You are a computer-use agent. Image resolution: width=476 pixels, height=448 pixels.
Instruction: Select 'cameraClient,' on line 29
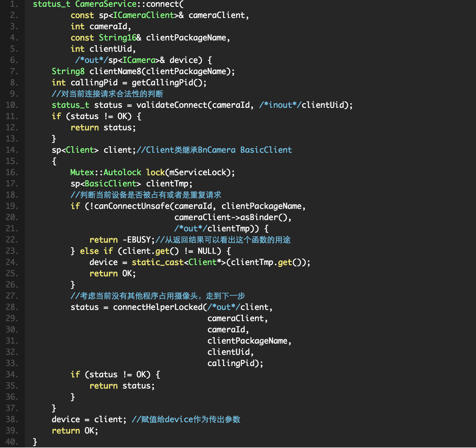pos(238,318)
